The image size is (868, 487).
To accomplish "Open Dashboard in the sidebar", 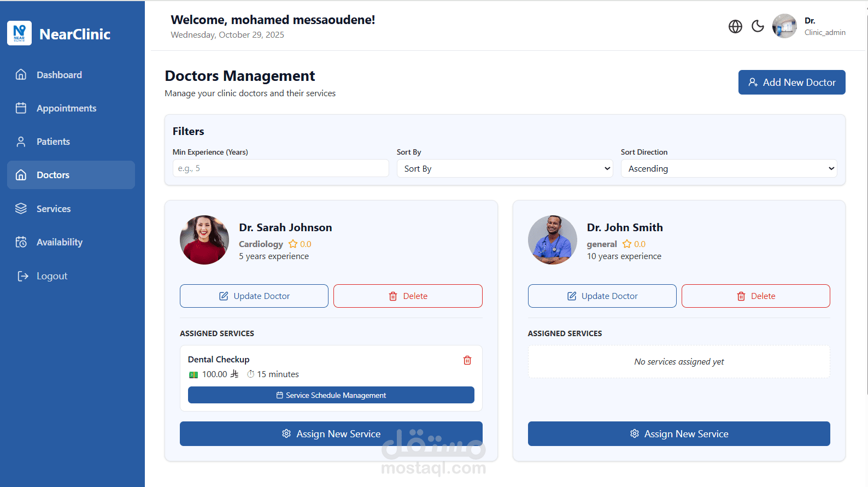I will point(71,75).
